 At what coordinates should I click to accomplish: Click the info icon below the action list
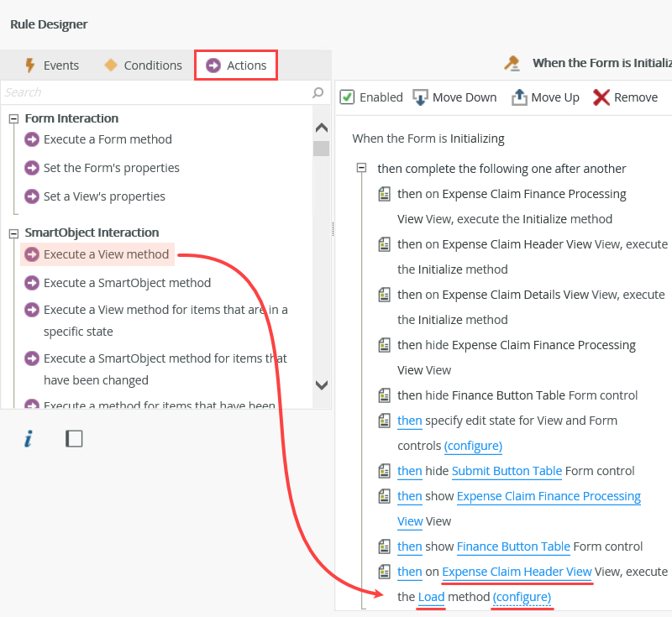tap(28, 437)
